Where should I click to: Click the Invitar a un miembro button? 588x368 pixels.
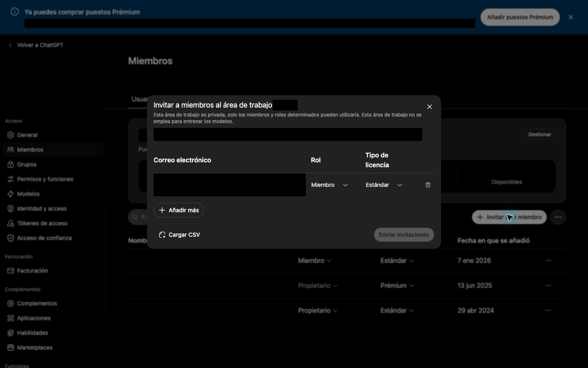(509, 217)
